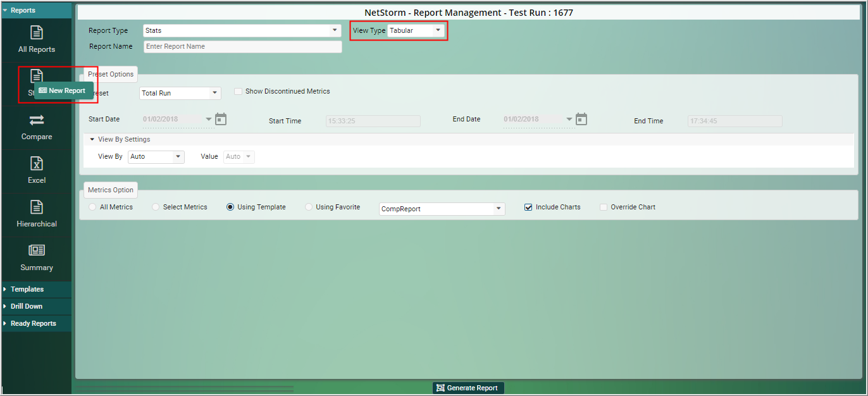This screenshot has width=868, height=396.
Task: Open the Preset dropdown showing Total Run
Action: [x=180, y=93]
